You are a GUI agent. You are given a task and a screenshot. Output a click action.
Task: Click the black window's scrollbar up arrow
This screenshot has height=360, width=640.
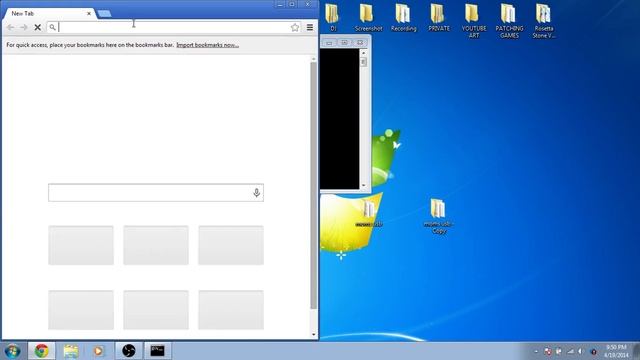point(363,53)
